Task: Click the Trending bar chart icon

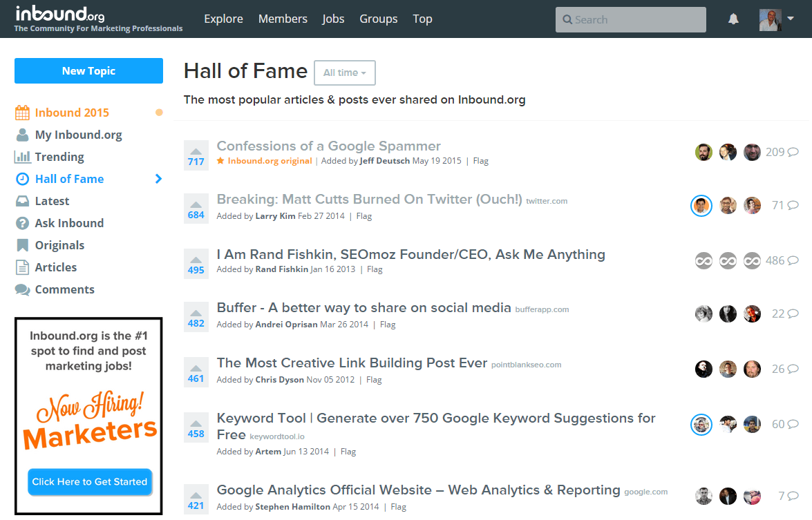Action: pyautogui.click(x=22, y=157)
